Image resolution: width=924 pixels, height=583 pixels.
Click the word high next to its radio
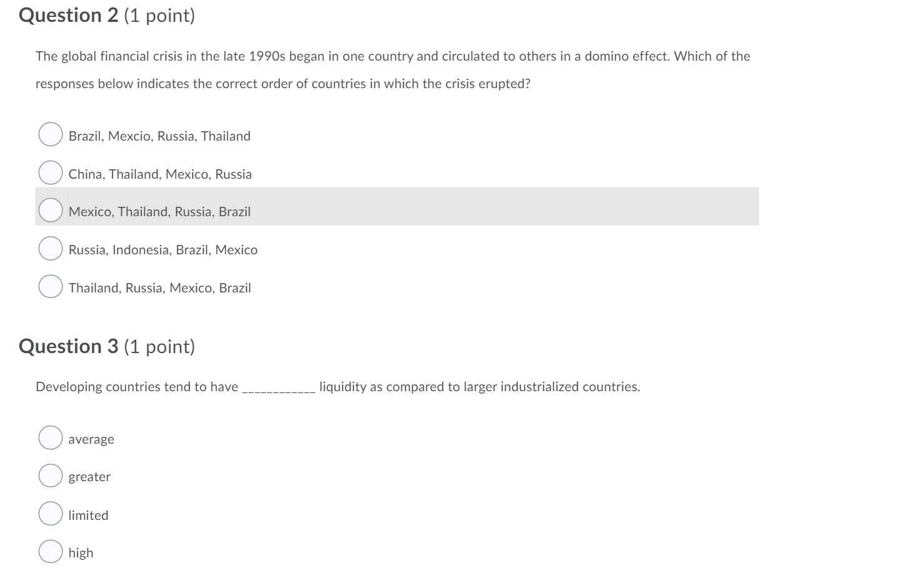point(81,552)
